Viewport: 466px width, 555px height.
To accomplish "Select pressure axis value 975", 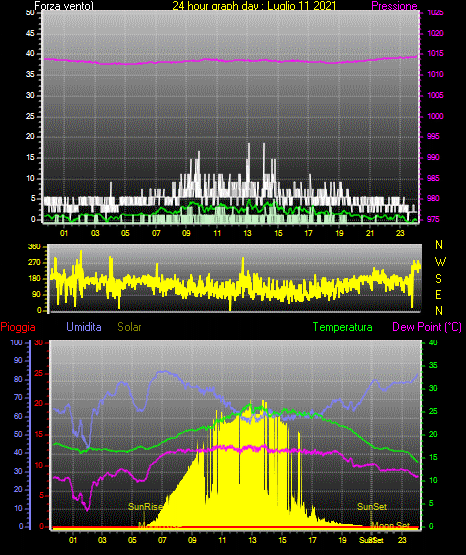I will (433, 219).
